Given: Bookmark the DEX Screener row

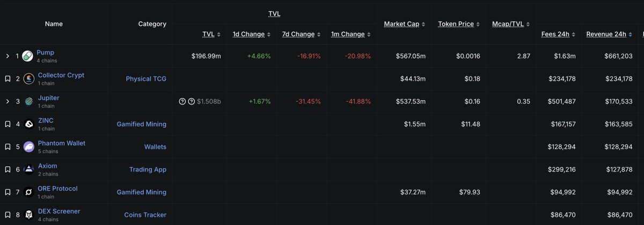Looking at the screenshot, I should coord(8,215).
